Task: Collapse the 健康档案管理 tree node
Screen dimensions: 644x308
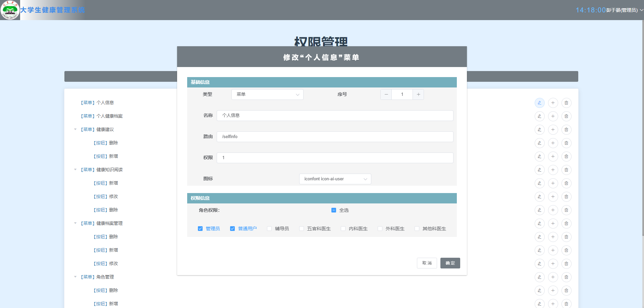Action: 75,223
